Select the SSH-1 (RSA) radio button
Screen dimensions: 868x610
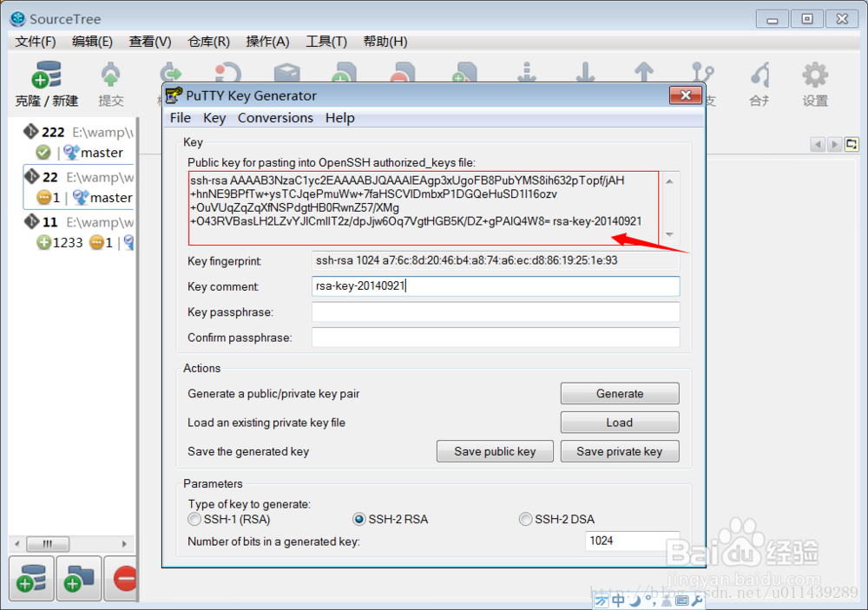194,519
